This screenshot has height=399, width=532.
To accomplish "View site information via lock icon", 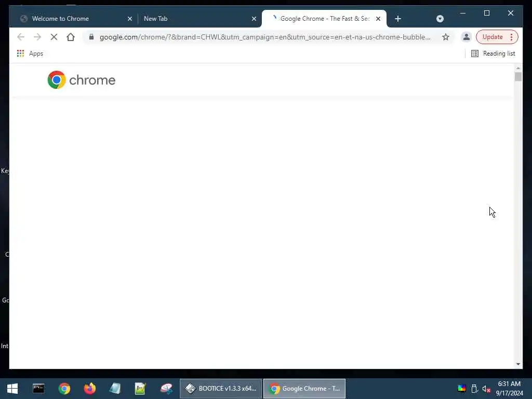I will pos(91,37).
